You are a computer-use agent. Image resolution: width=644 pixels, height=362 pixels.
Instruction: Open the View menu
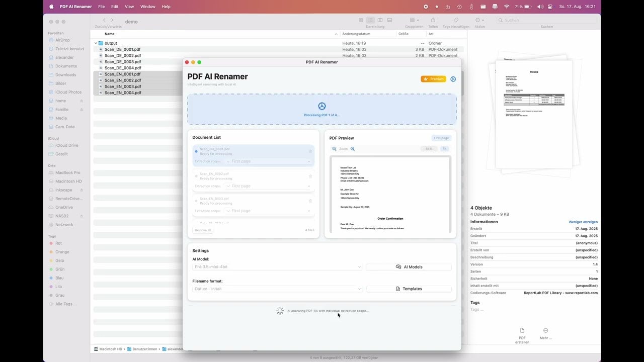click(129, 7)
